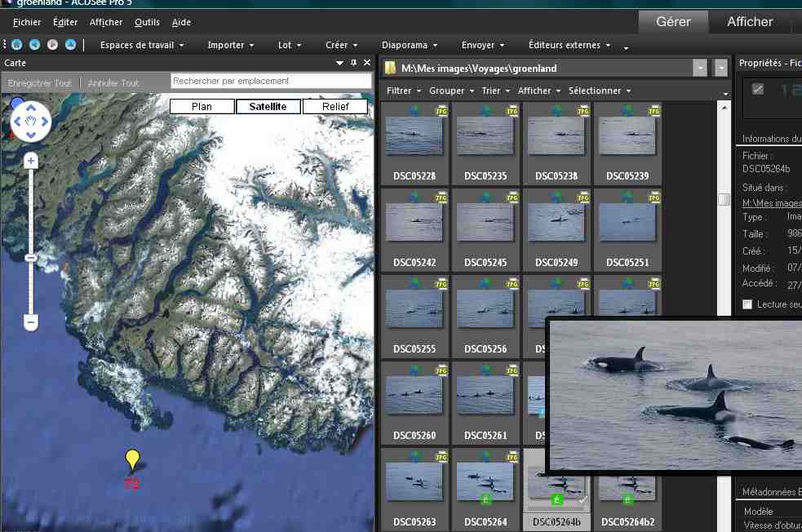The width and height of the screenshot is (802, 532).
Task: Open the M:\Mes images location link
Action: click(x=772, y=203)
